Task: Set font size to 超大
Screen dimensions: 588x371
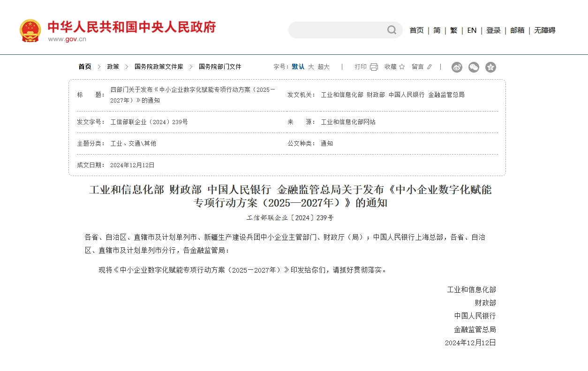Action: pyautogui.click(x=324, y=67)
